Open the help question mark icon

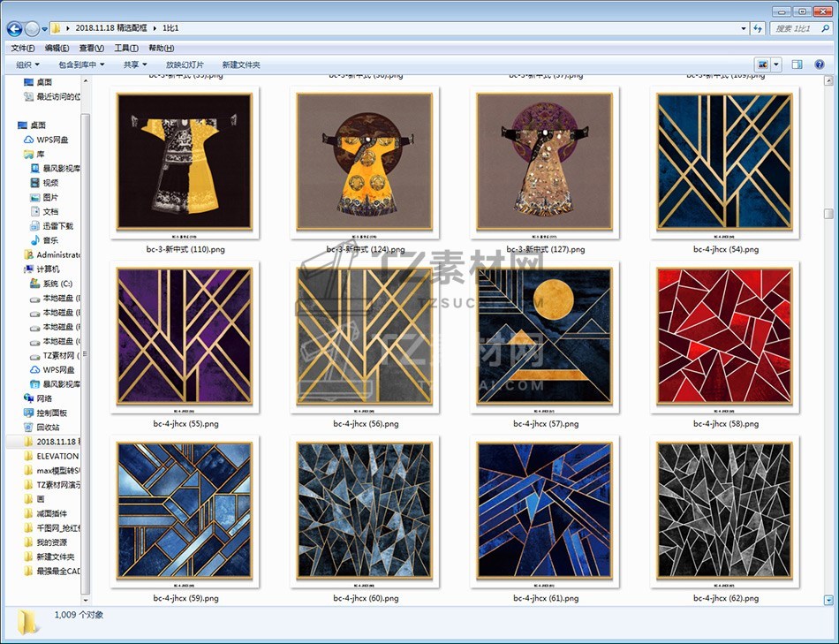click(821, 64)
